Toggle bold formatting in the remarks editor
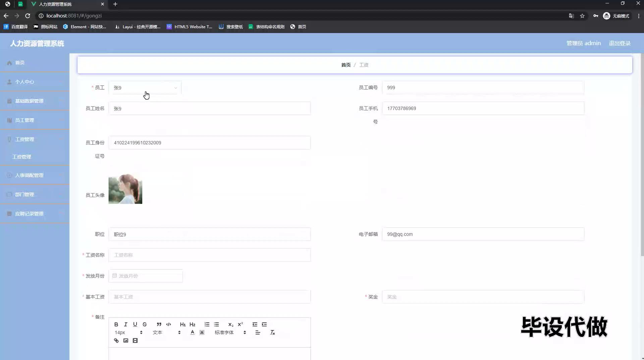The width and height of the screenshot is (644, 360). 116,324
